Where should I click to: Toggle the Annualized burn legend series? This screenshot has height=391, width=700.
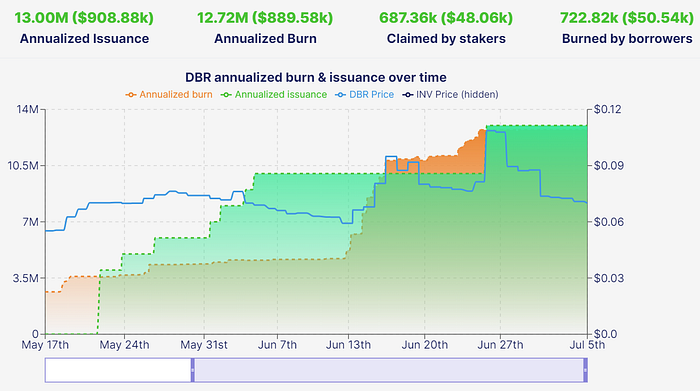pos(169,95)
